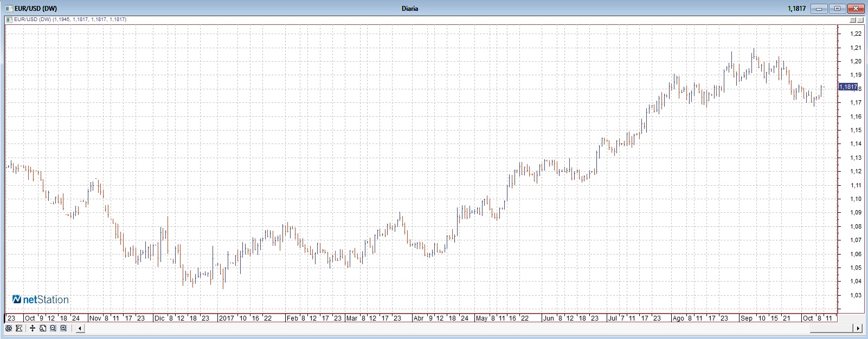Click the refresh chart icon in bottom toolbar
Screen dimensions: 868x339
point(9,328)
